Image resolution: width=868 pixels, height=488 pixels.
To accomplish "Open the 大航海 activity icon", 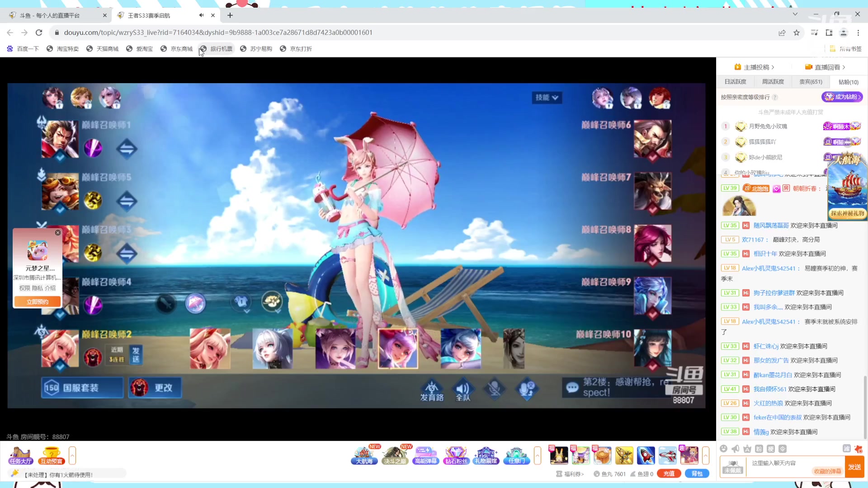I will (364, 455).
